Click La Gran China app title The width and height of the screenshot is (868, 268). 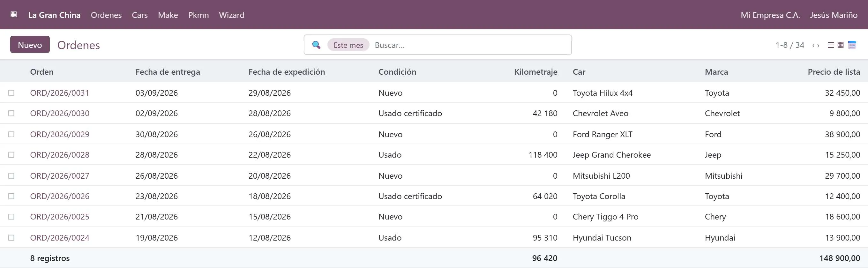tap(54, 15)
